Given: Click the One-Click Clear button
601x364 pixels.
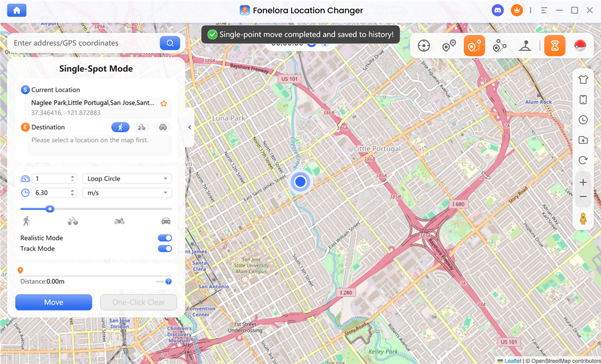Looking at the screenshot, I should 139,302.
